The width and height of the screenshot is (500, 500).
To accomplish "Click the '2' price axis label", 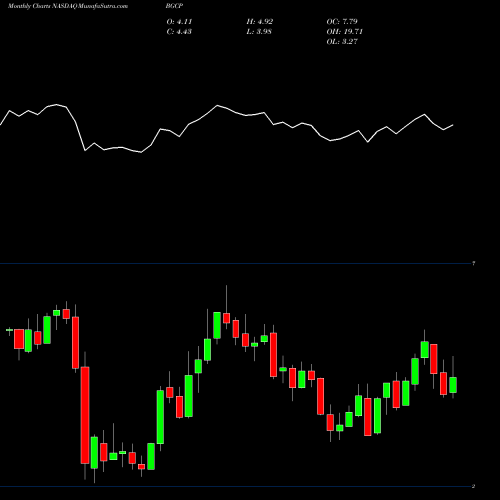I will [x=473, y=486].
